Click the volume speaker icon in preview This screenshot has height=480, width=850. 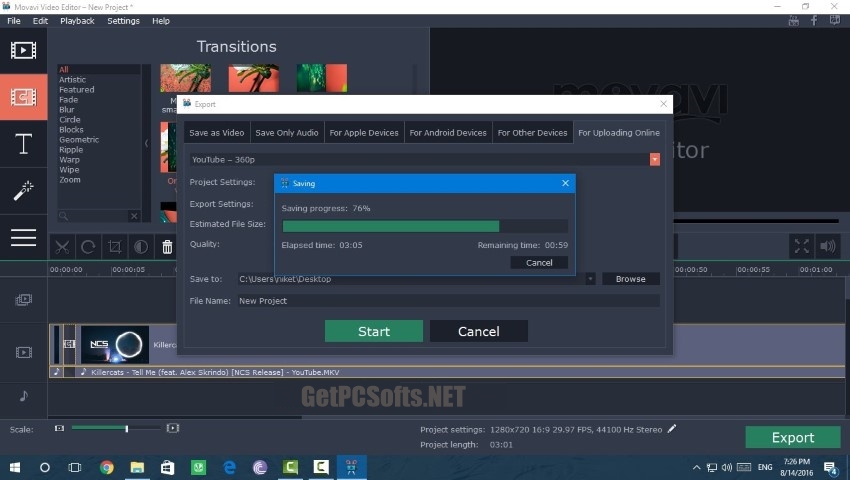coord(828,246)
